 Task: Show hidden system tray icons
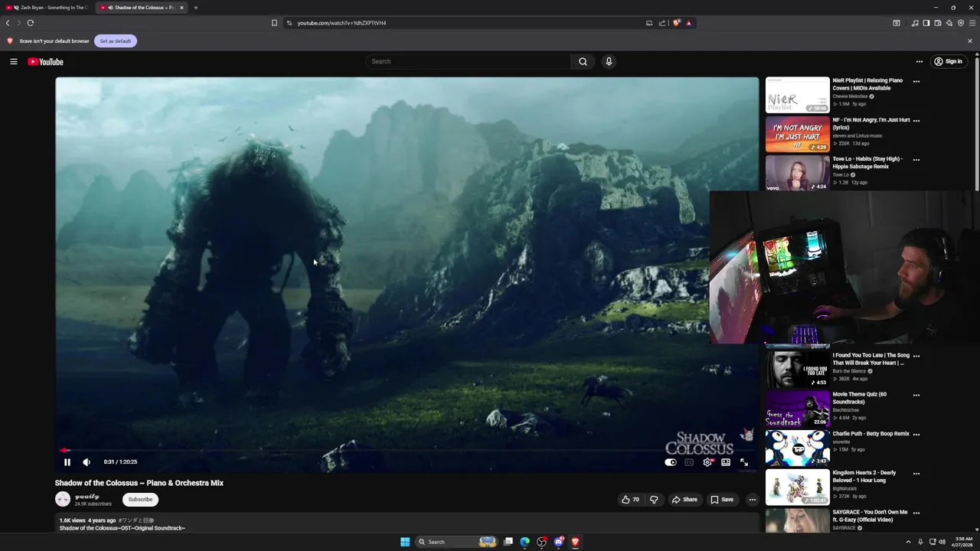coord(908,542)
